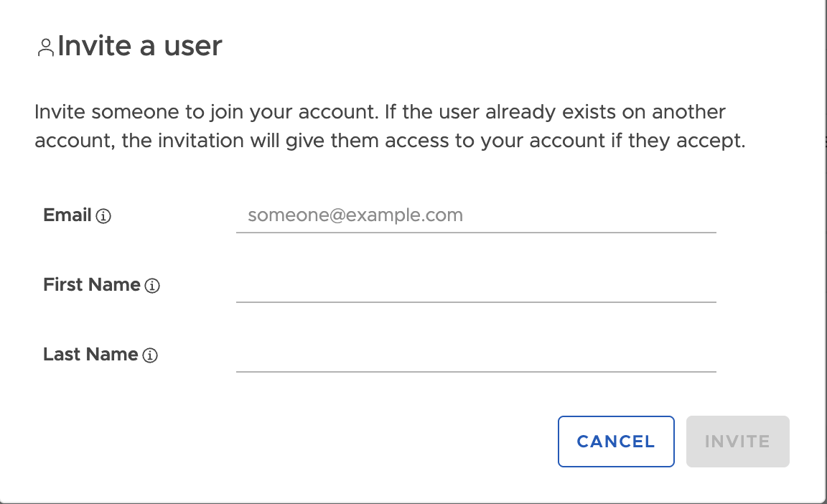Click the underline beneath the First Name field

coord(476,302)
